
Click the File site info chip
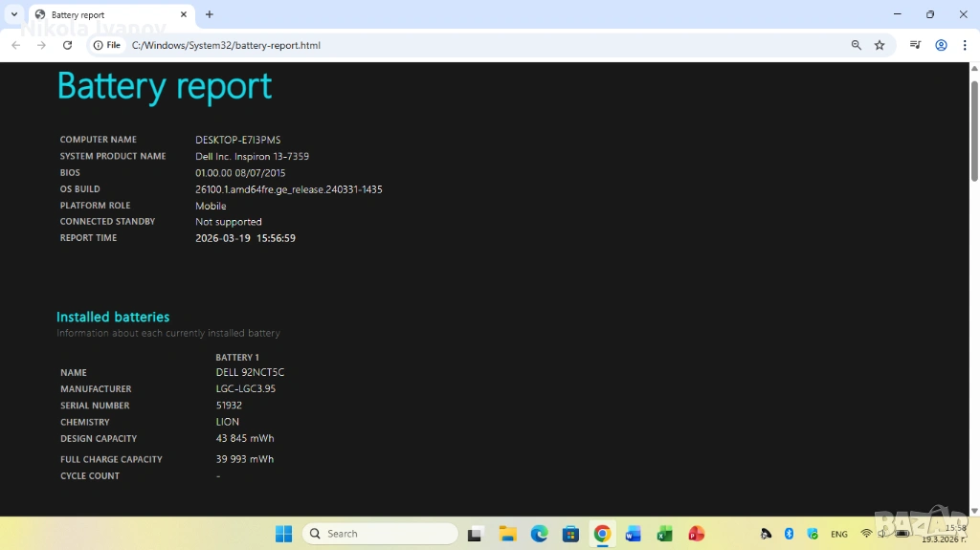[107, 45]
